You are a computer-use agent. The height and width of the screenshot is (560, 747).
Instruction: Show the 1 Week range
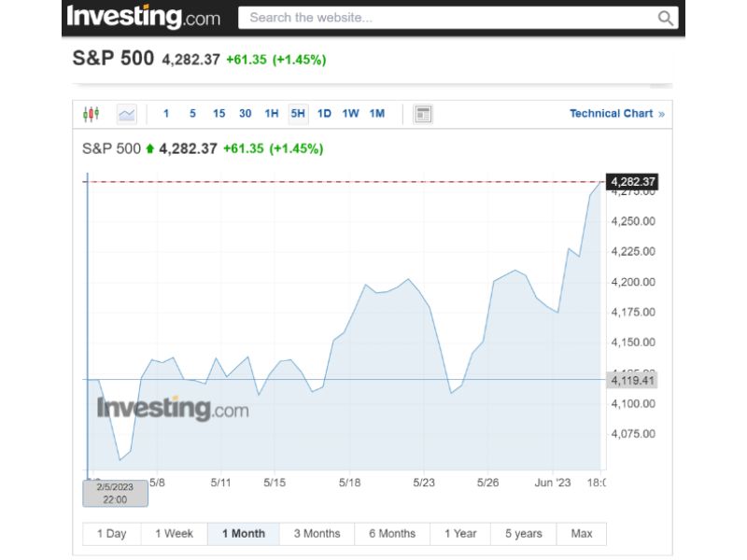pyautogui.click(x=175, y=534)
